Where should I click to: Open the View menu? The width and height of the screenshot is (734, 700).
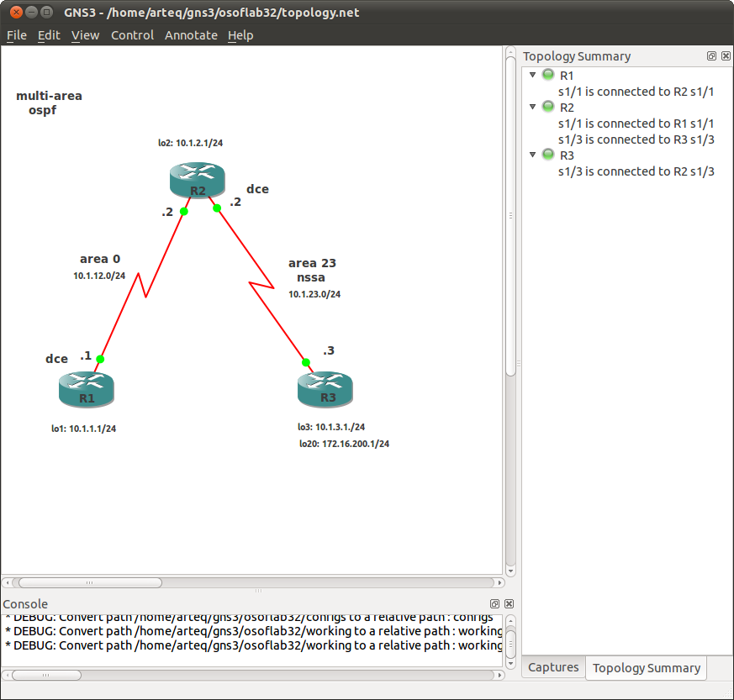(85, 35)
